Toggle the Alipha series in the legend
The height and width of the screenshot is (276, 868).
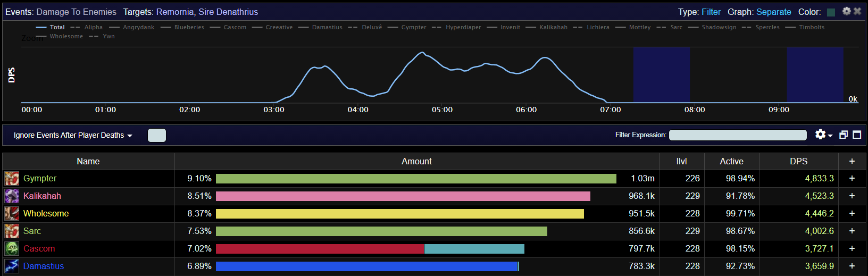pyautogui.click(x=87, y=27)
